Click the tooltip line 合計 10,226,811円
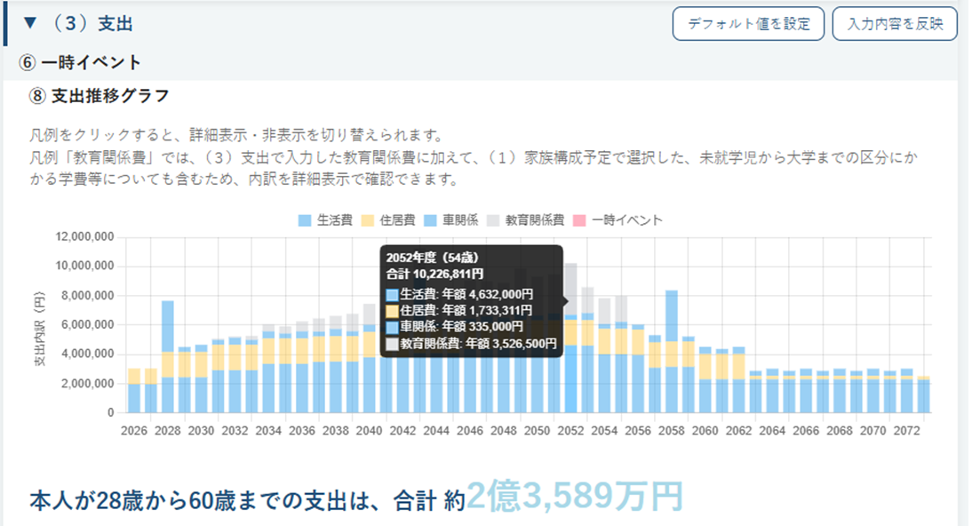Screen dimensions: 980x526 pos(434,274)
